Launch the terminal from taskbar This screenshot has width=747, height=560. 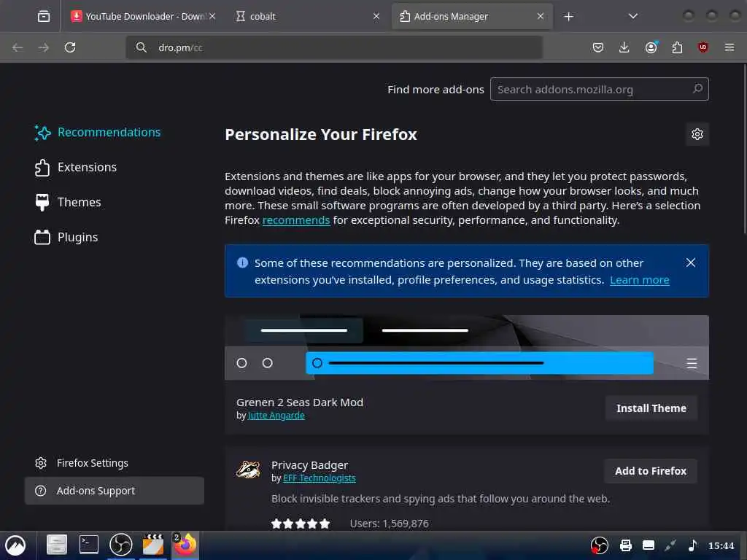tap(88, 545)
